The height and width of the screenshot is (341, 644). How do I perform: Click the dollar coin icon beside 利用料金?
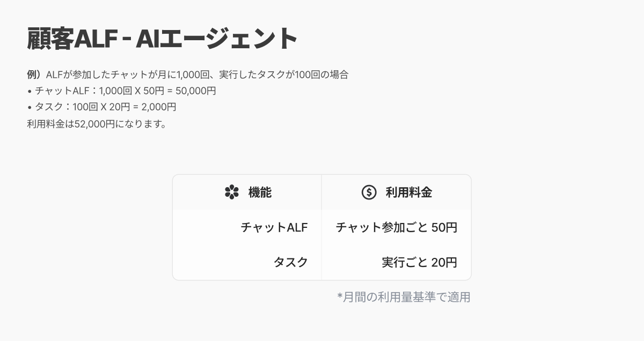(369, 192)
